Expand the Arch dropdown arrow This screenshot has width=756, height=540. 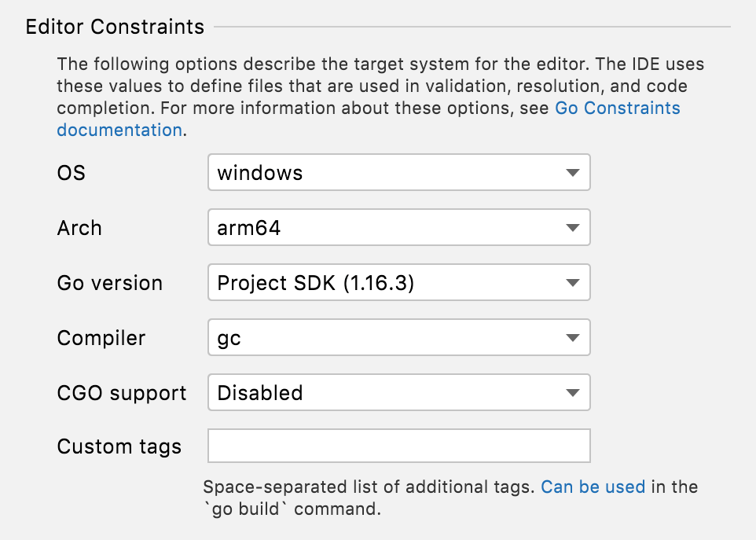572,228
